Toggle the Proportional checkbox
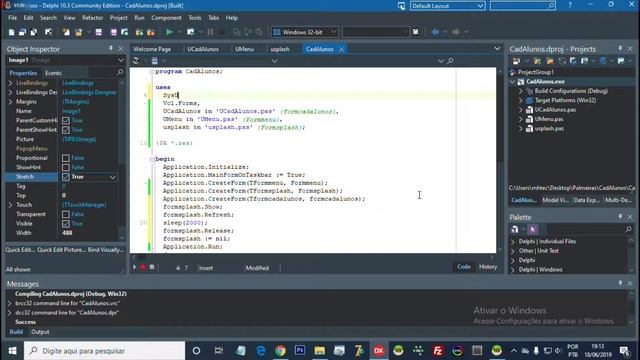 click(66, 158)
